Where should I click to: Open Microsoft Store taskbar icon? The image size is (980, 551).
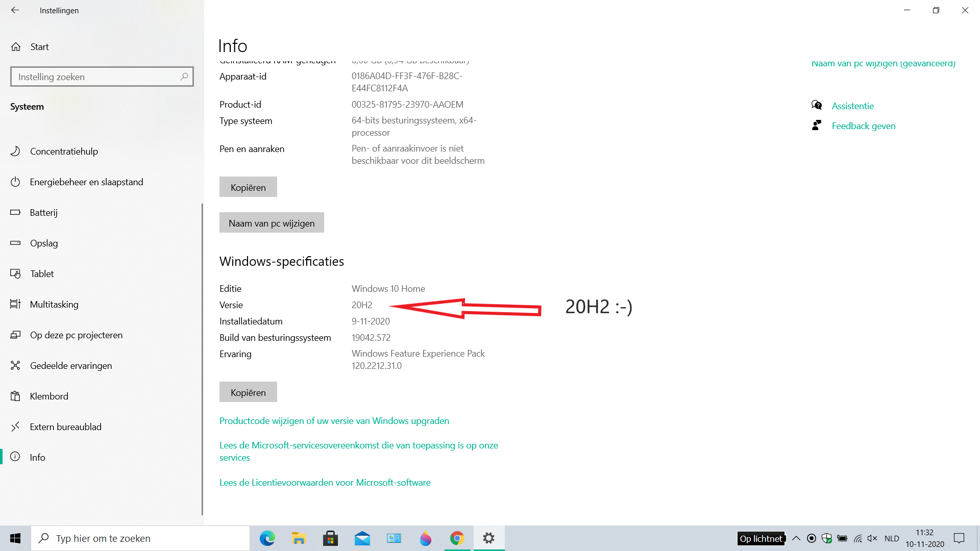330,538
